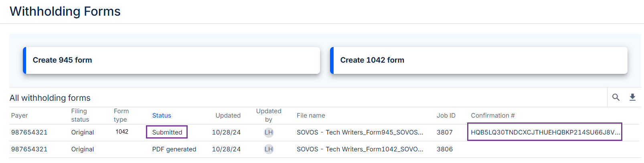Click the Create 945 form card
This screenshot has width=644, height=163.
tap(172, 60)
